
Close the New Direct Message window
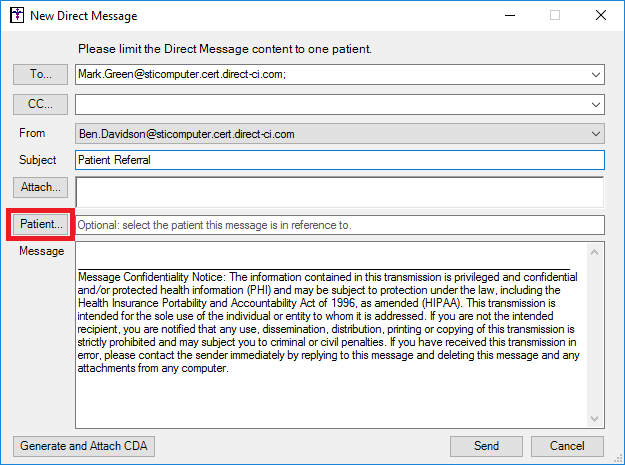pos(601,16)
